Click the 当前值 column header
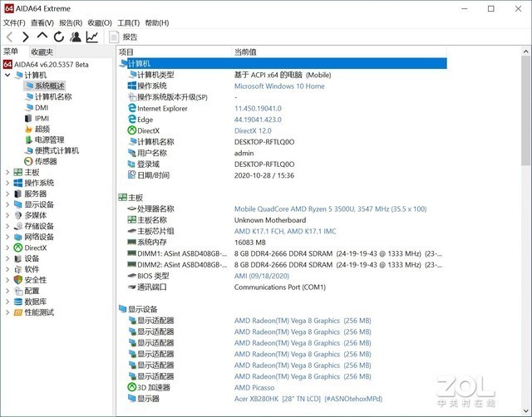The width and height of the screenshot is (532, 417). pyautogui.click(x=245, y=52)
